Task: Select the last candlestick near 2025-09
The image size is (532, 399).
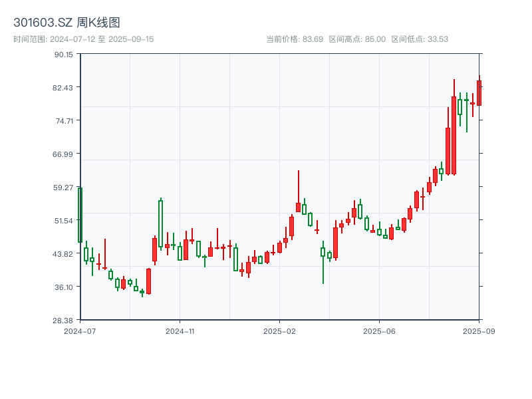Action: click(480, 93)
